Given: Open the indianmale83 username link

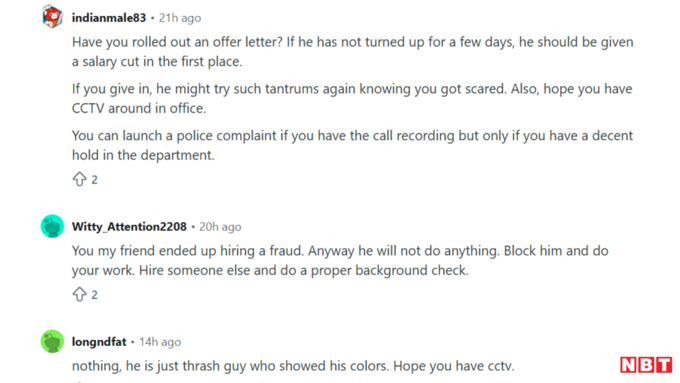Looking at the screenshot, I should pyautogui.click(x=109, y=18).
